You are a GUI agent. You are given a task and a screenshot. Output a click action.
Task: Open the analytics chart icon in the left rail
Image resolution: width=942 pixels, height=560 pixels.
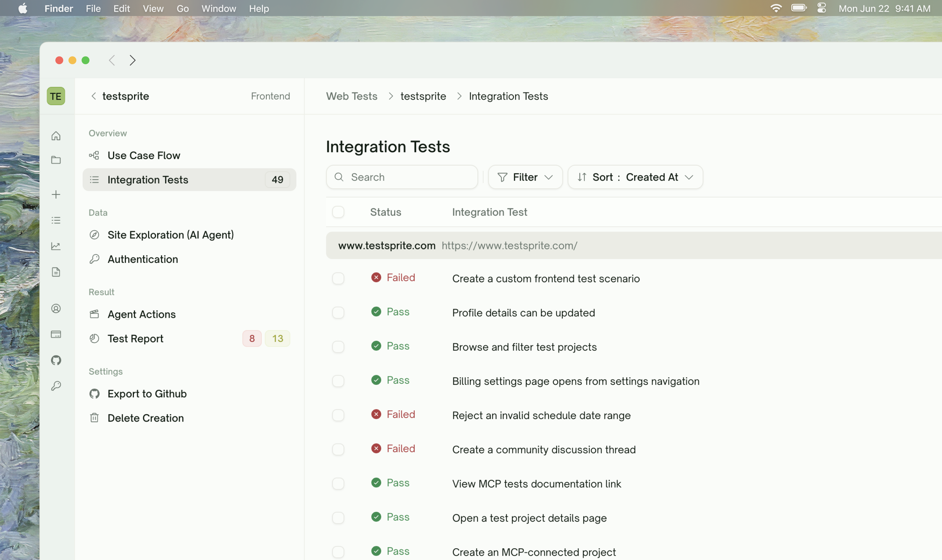56,246
